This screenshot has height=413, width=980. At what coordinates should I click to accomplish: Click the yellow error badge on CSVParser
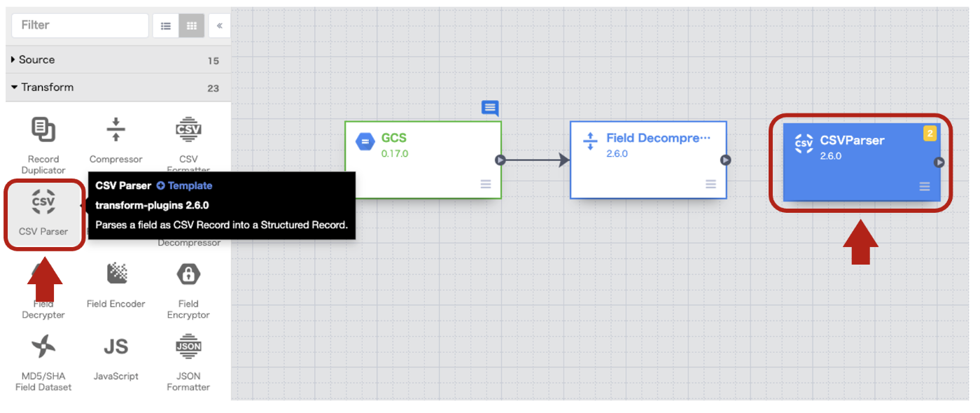[930, 134]
